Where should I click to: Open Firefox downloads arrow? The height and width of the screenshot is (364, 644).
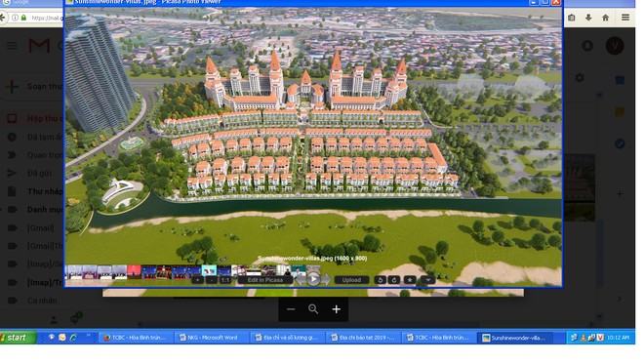coord(588,18)
